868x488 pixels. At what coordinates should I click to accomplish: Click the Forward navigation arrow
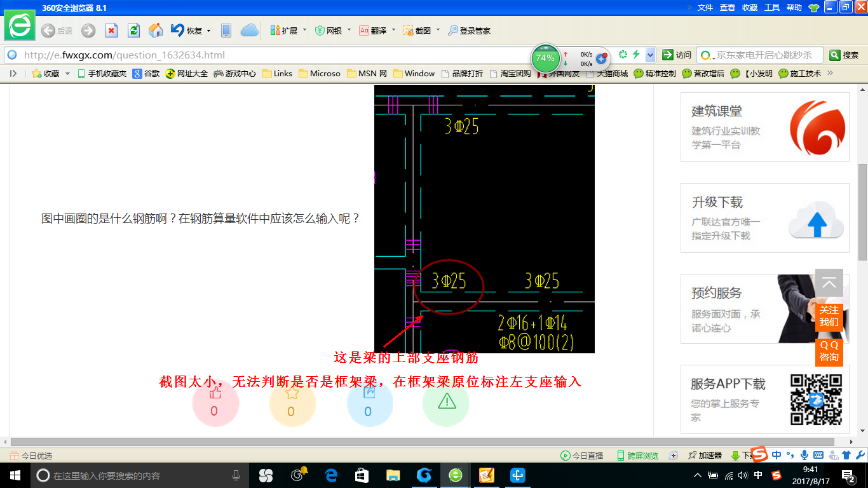point(88,30)
